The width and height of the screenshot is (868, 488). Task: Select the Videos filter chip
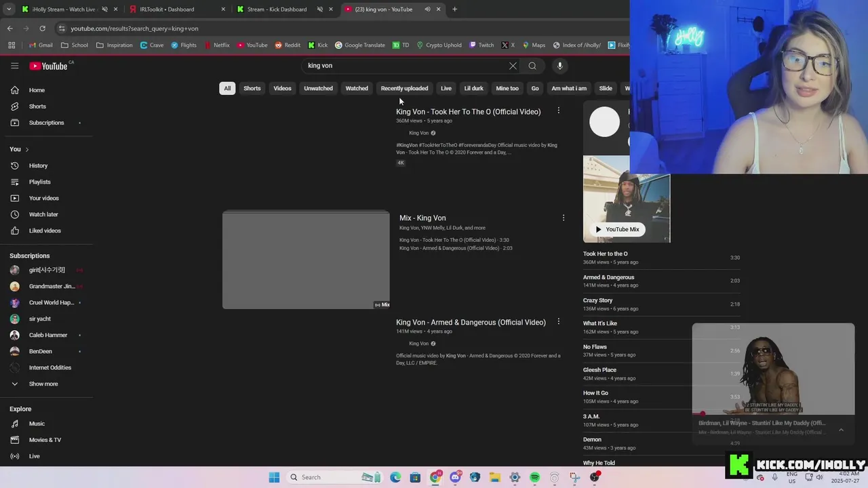pos(282,88)
